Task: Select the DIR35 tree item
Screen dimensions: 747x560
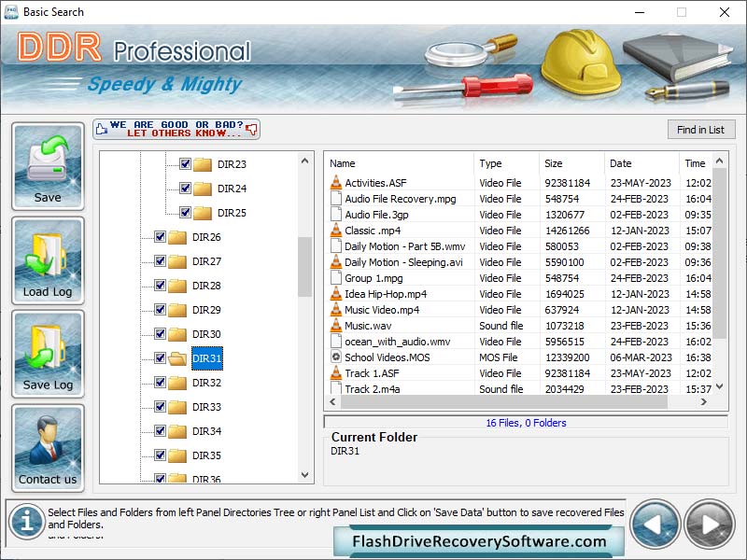Action: 206,455
